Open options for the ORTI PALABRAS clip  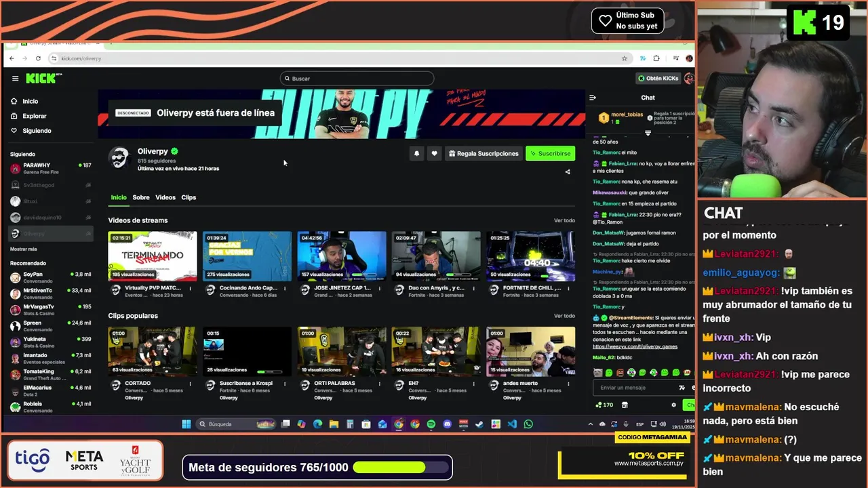pyautogui.click(x=379, y=384)
